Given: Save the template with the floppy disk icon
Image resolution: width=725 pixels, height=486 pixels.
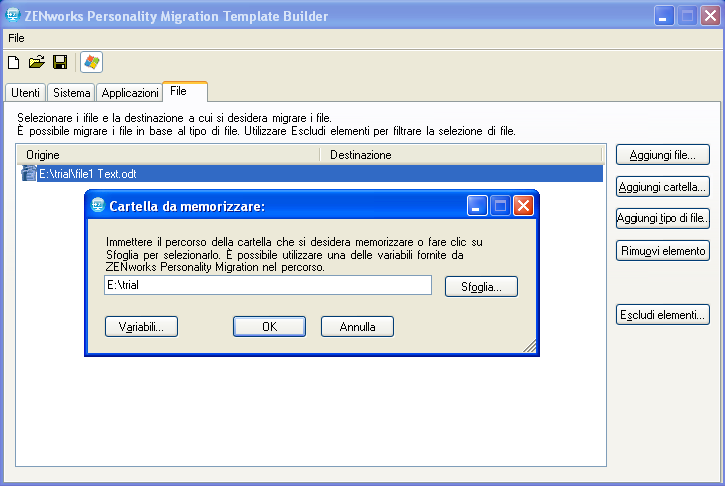Looking at the screenshot, I should point(60,62).
